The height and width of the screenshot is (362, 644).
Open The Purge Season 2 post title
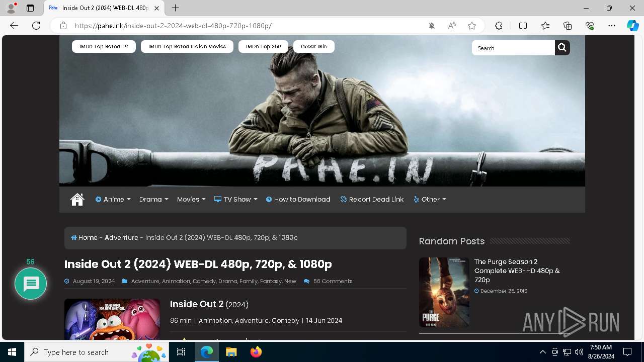tap(517, 270)
